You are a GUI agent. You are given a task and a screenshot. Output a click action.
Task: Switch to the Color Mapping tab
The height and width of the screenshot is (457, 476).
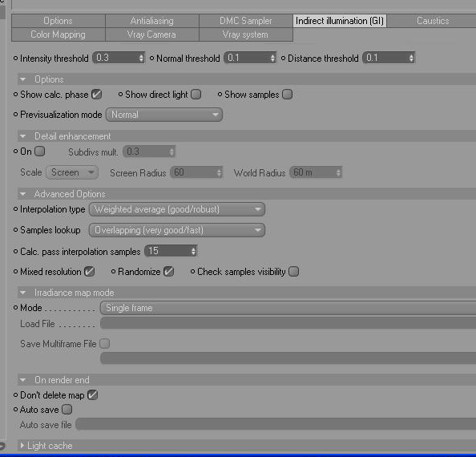tap(58, 34)
